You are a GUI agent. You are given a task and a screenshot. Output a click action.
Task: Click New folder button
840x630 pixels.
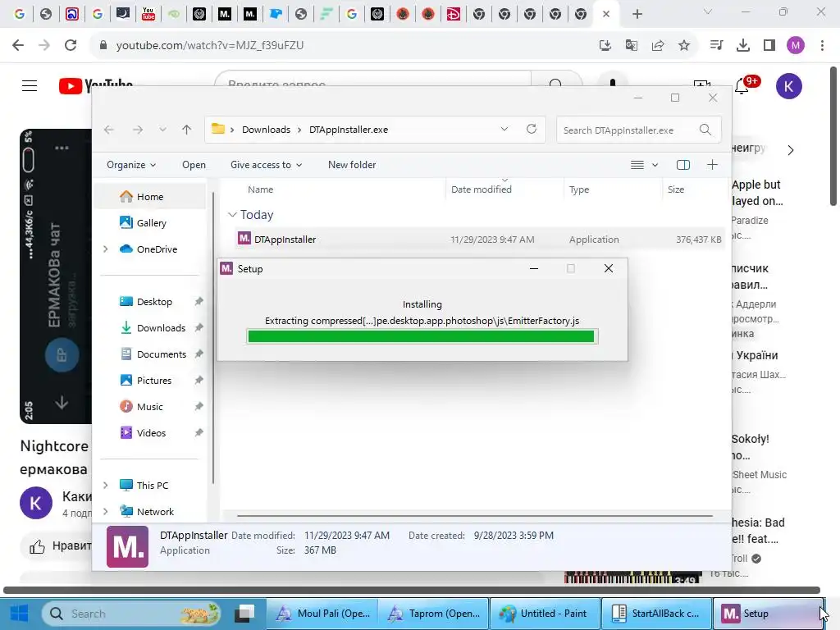tap(352, 165)
